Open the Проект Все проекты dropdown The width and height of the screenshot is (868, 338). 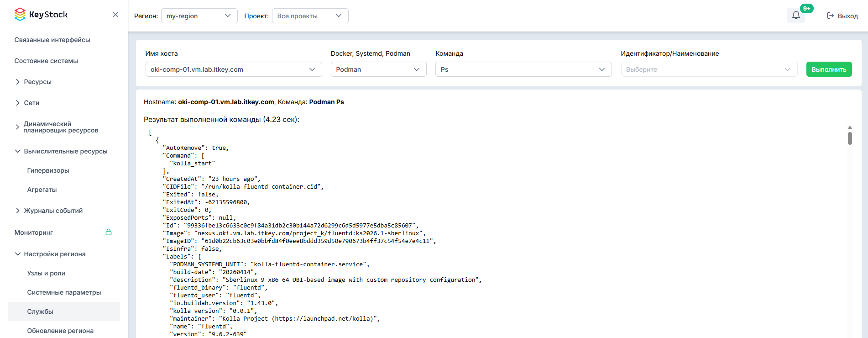(310, 16)
